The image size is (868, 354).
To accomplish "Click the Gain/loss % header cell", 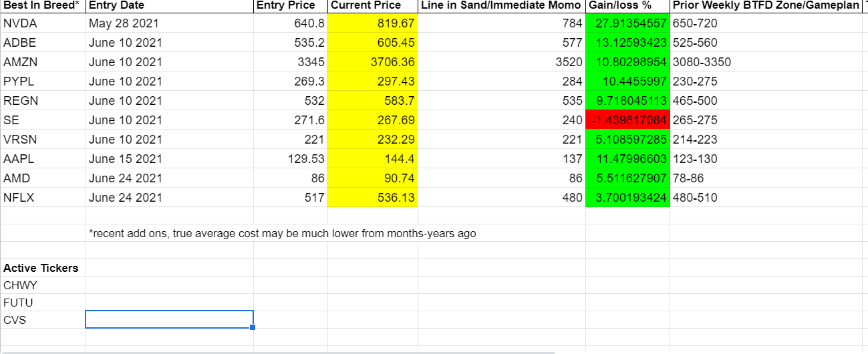I will [x=627, y=6].
